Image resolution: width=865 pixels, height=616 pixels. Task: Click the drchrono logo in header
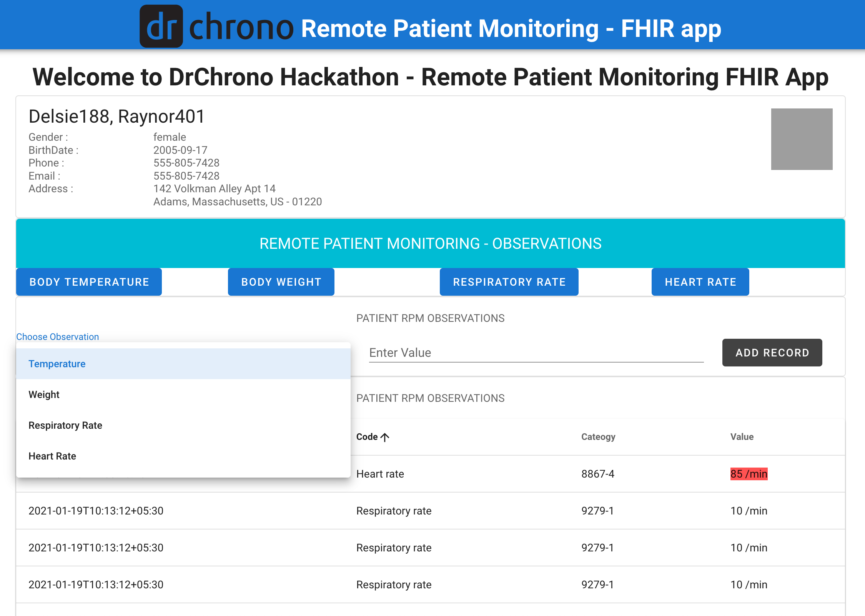216,26
